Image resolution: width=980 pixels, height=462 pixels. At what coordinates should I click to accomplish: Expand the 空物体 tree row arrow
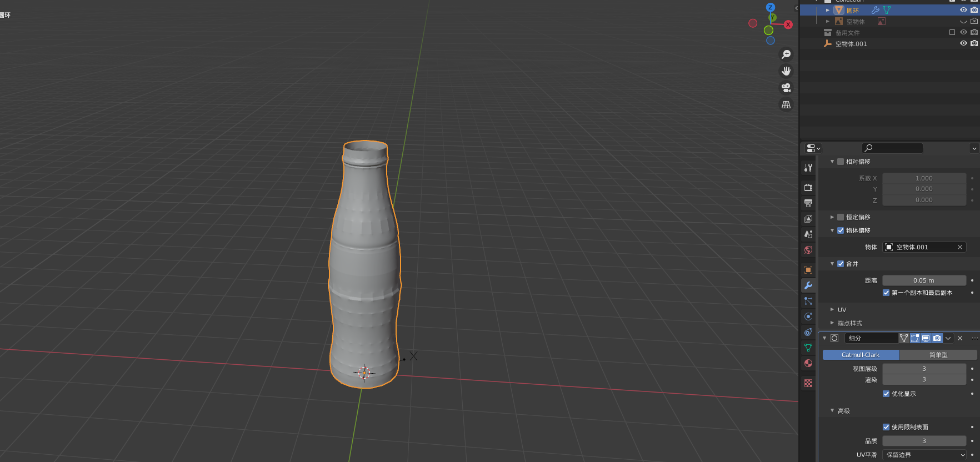tap(828, 21)
